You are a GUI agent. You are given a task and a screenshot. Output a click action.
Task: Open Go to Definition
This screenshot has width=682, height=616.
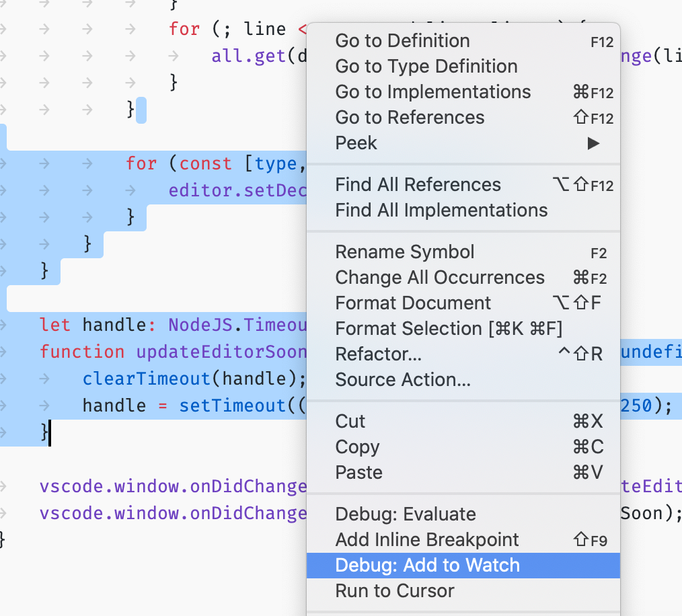click(x=402, y=40)
